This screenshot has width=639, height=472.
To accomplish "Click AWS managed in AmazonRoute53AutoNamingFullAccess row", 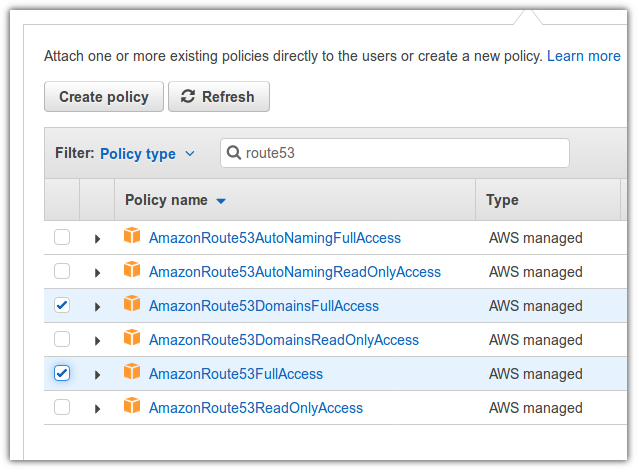I will pos(535,238).
